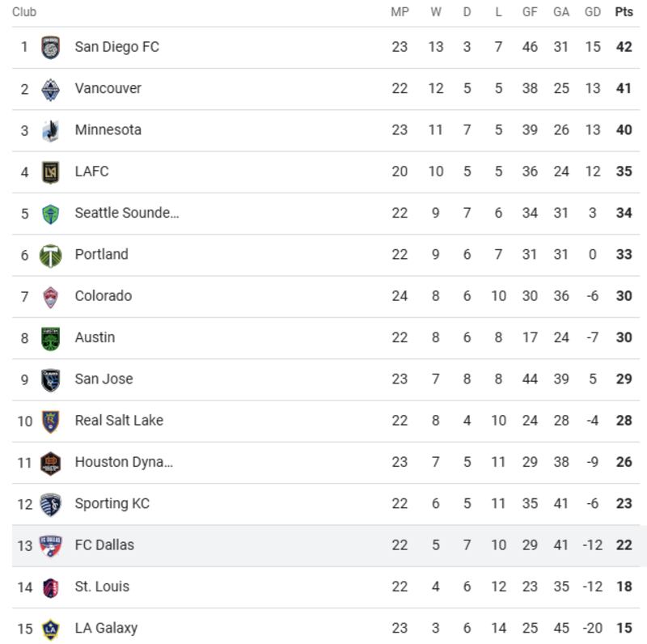The width and height of the screenshot is (647, 644).
Task: Click the Portland Timbers crest icon
Action: click(x=51, y=255)
